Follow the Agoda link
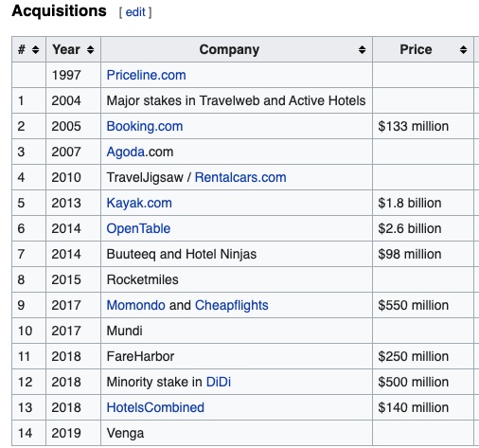Image resolution: width=479 pixels, height=448 pixels. 126,152
